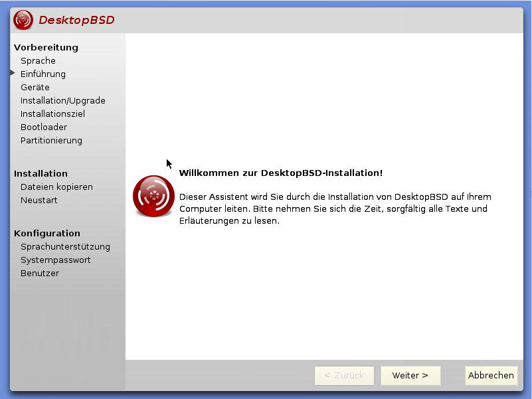Select the Neustart step
Image resolution: width=532 pixels, height=399 pixels.
coord(39,200)
